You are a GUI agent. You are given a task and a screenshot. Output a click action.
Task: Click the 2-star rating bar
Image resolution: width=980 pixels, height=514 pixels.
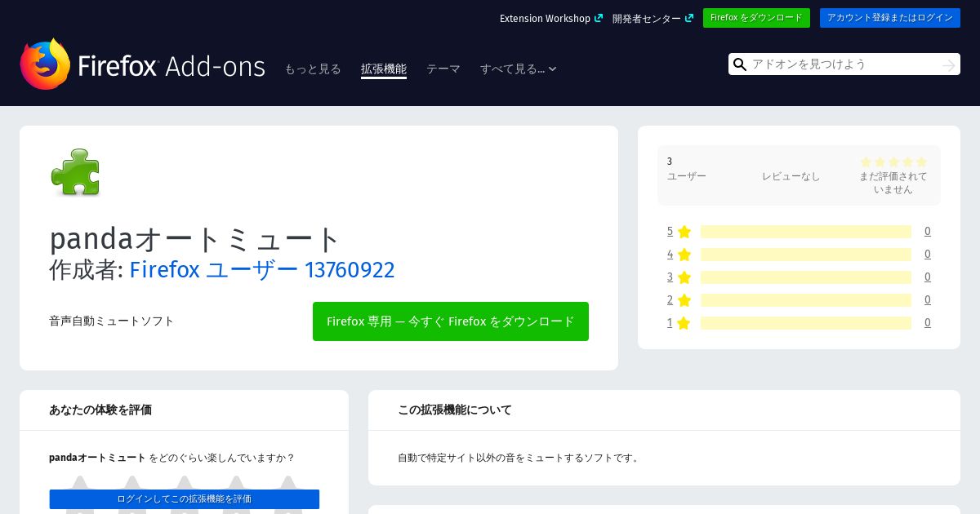point(806,300)
